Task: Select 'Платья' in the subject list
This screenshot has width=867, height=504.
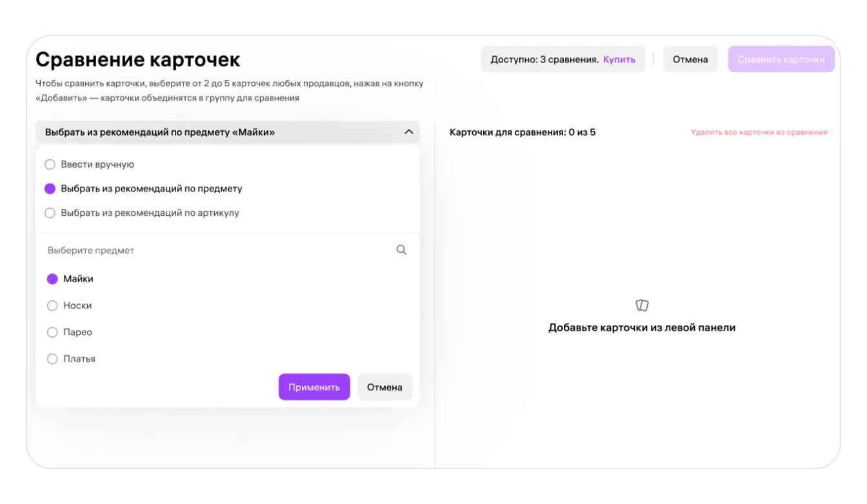Action: (x=52, y=359)
